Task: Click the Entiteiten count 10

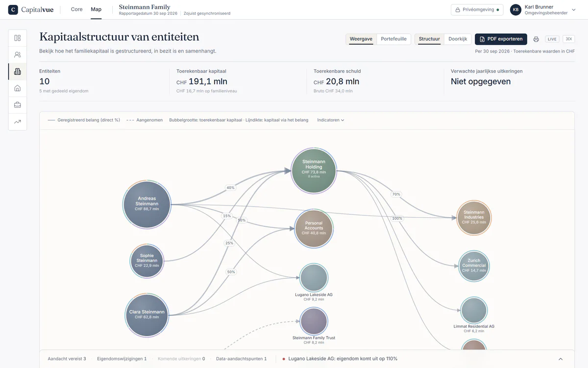Action: pos(44,81)
